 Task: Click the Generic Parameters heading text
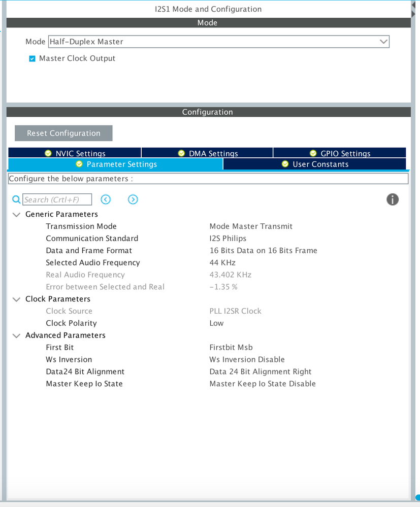click(x=61, y=214)
